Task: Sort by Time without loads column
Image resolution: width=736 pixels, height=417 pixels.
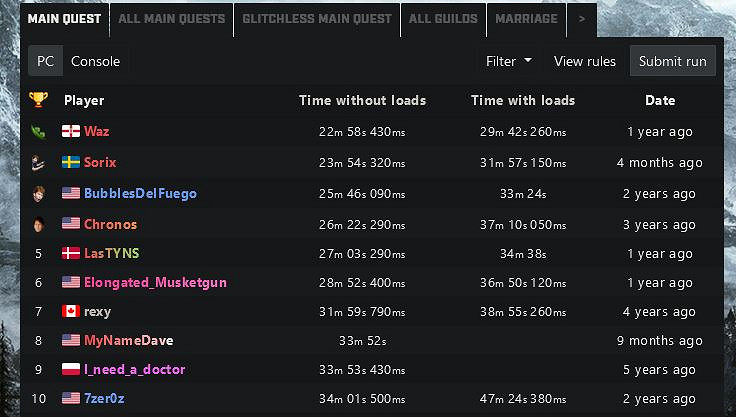Action: coord(362,100)
